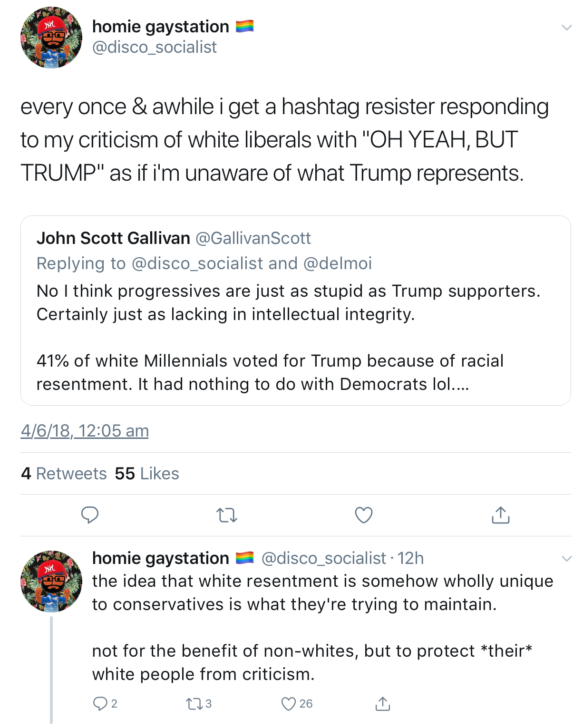Retweet the main tweet

coord(227,515)
